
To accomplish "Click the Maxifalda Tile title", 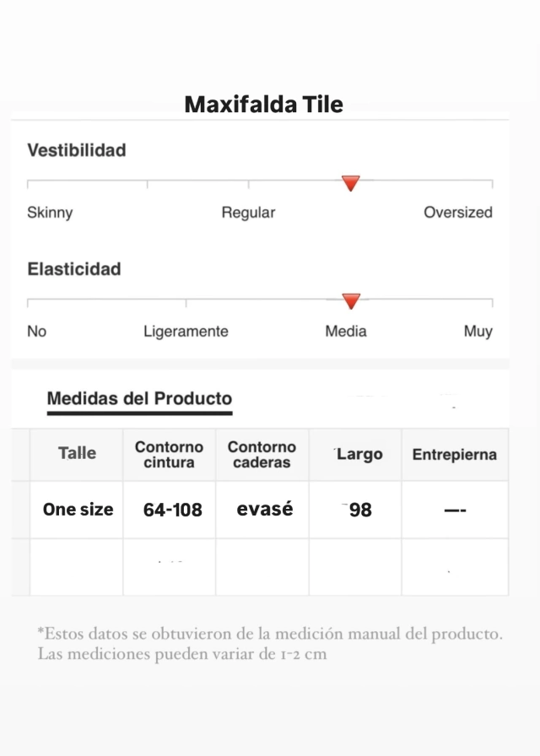I will (x=264, y=104).
